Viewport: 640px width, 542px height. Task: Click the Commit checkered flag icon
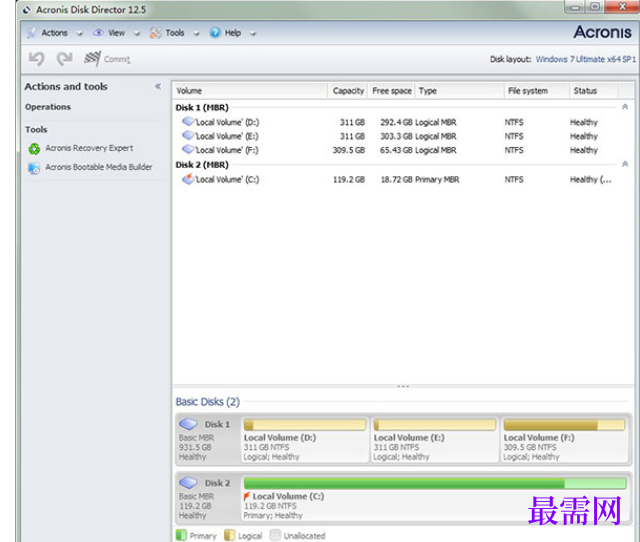[92, 59]
